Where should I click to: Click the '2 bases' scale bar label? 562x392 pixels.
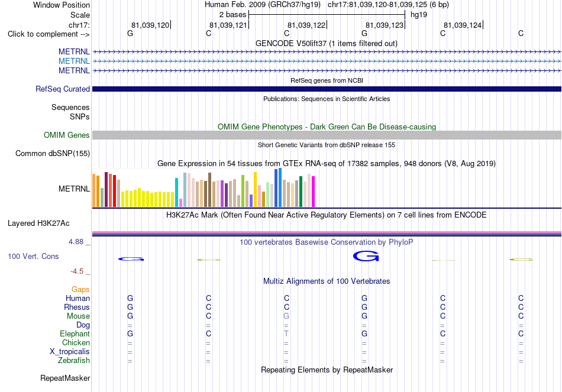[x=233, y=15]
